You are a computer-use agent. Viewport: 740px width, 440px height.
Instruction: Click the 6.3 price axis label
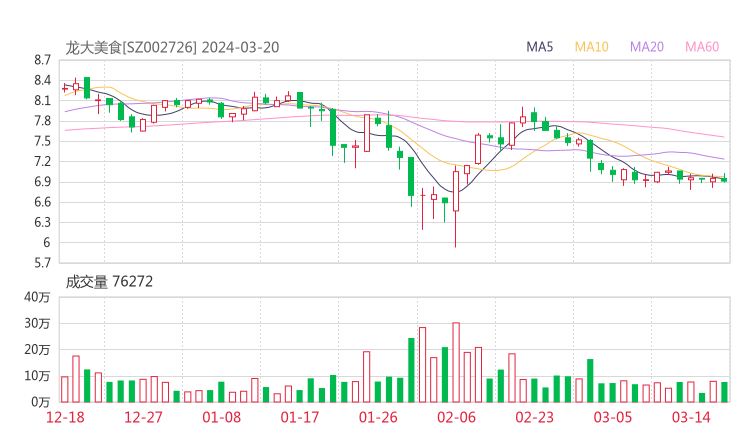pos(42,223)
